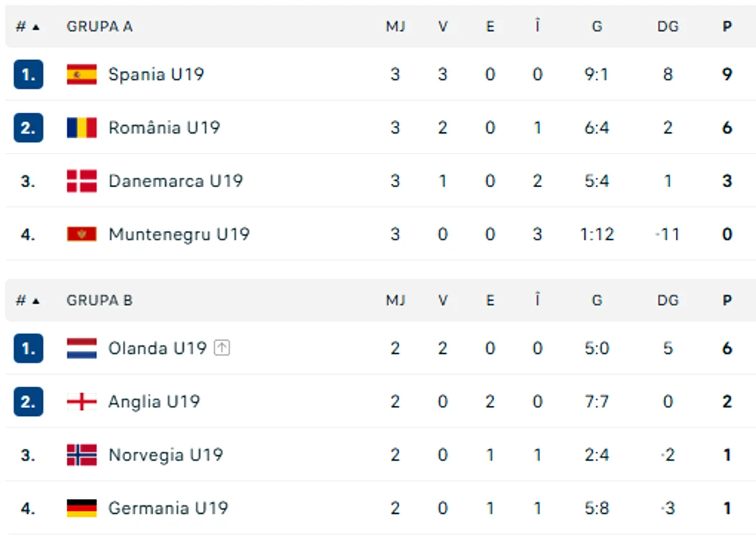Image resolution: width=756 pixels, height=536 pixels.
Task: Click the Denmark flag icon
Action: point(82,181)
